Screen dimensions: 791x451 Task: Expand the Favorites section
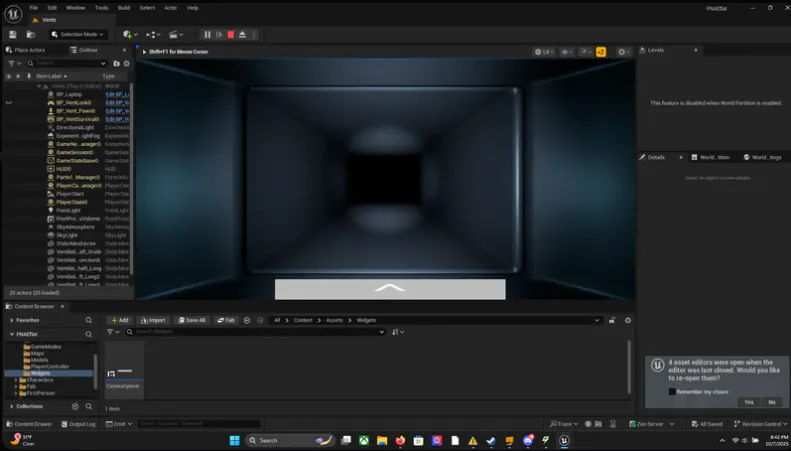tap(12, 320)
